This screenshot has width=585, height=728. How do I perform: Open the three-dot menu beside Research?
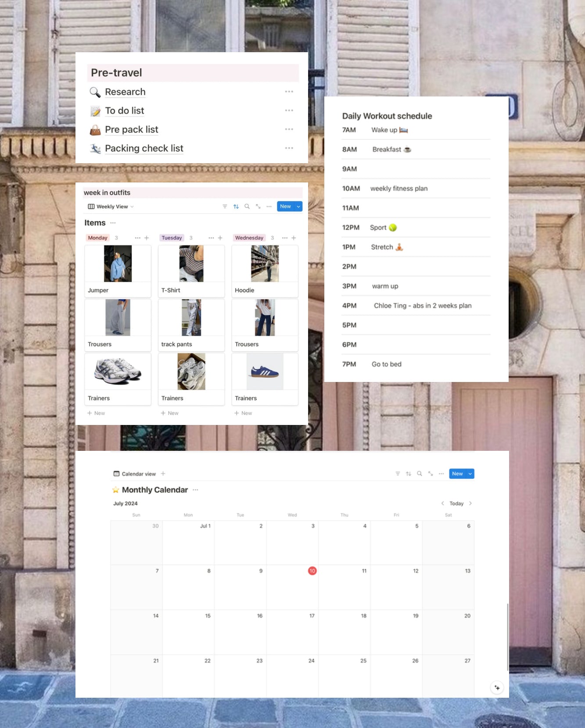[x=289, y=92]
